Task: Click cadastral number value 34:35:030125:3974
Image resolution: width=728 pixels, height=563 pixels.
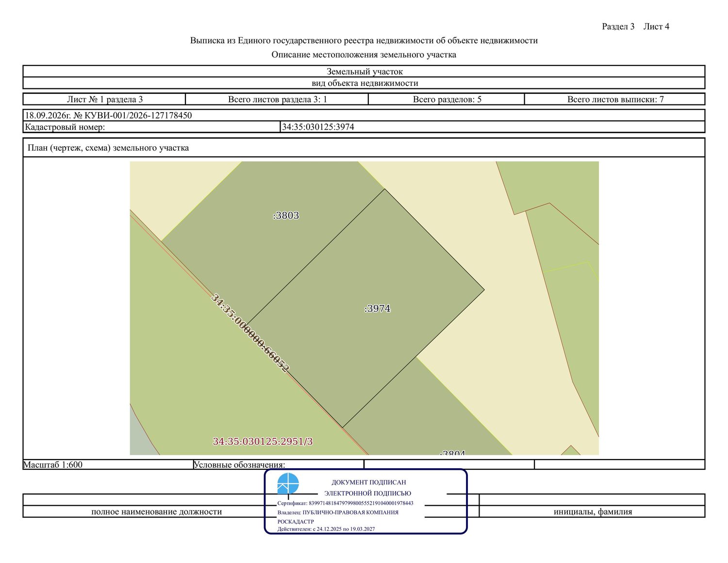Action: 318,127
